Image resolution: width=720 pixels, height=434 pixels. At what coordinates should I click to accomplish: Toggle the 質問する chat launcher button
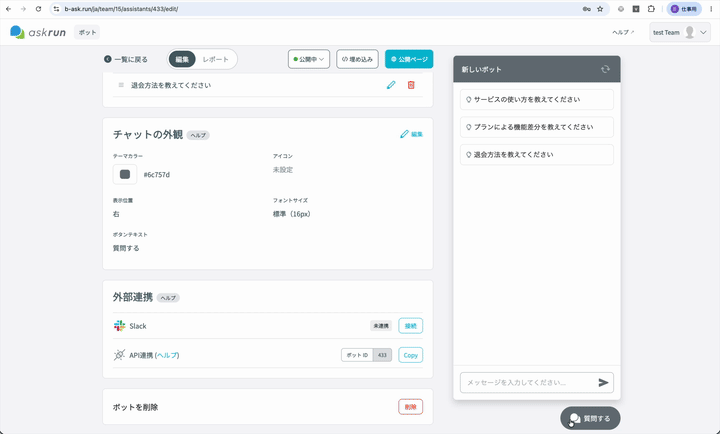point(590,418)
